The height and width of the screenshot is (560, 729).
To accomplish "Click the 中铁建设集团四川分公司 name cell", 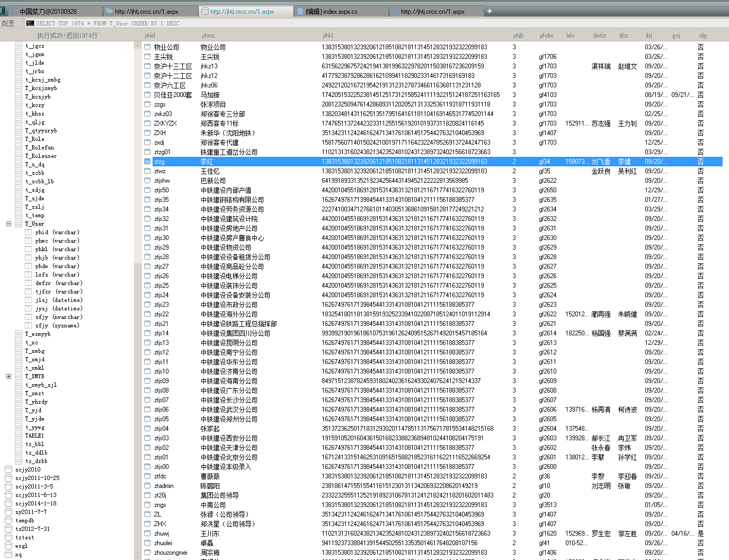I will [235, 333].
